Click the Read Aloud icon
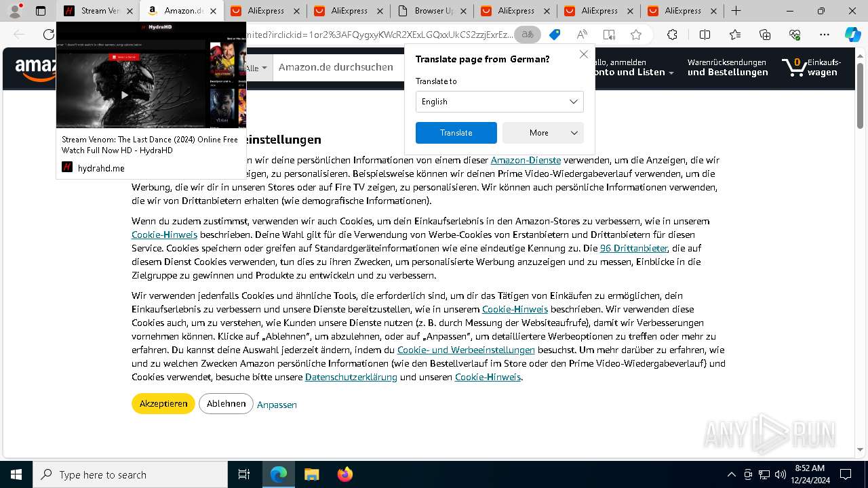 [x=582, y=35]
